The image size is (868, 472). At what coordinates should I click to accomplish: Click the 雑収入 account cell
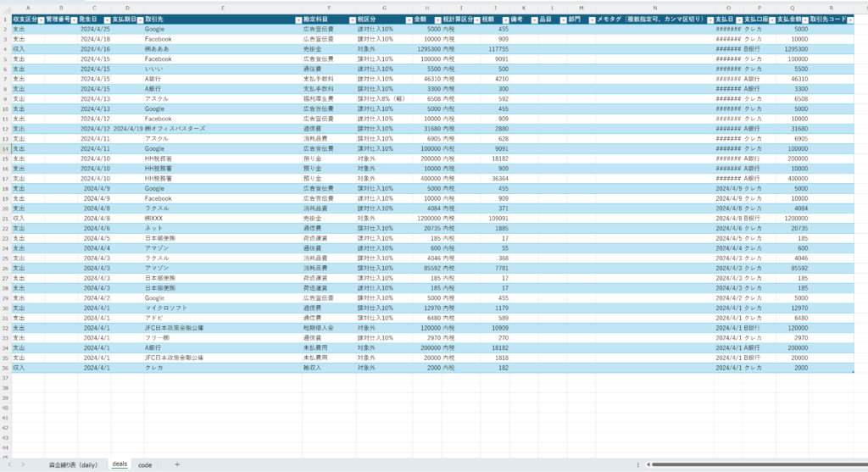[329, 368]
